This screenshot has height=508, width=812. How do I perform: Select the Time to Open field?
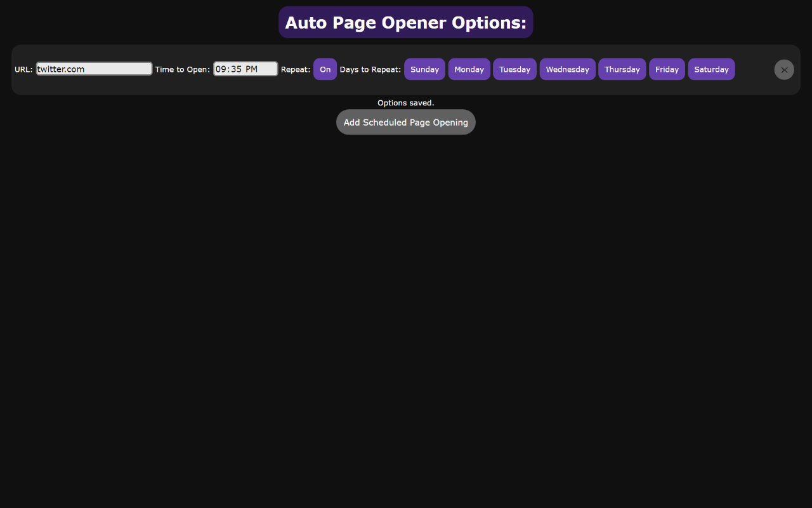[246, 69]
